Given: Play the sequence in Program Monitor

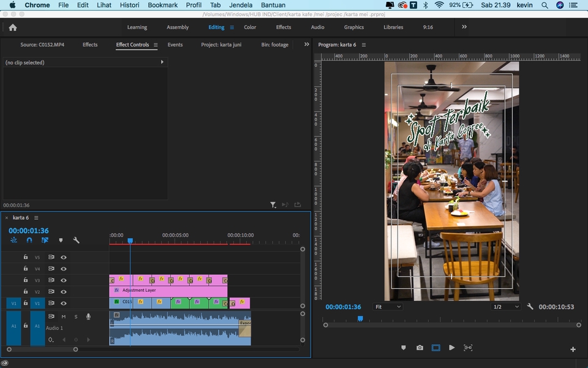Looking at the screenshot, I should 452,348.
